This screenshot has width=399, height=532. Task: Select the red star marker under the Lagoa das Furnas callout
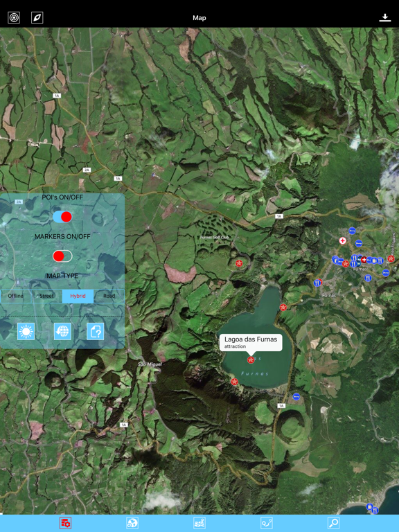click(251, 360)
